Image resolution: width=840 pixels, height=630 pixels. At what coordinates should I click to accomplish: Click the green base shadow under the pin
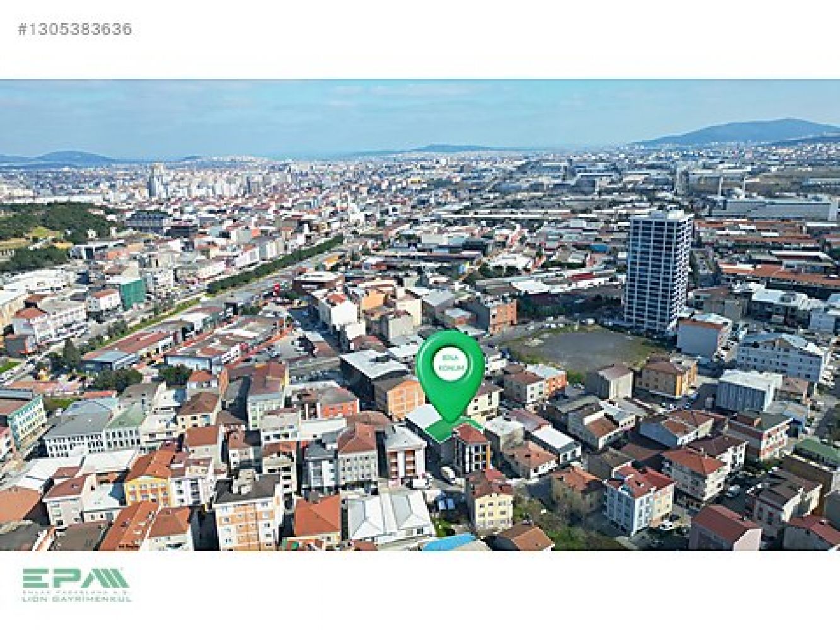(449, 429)
